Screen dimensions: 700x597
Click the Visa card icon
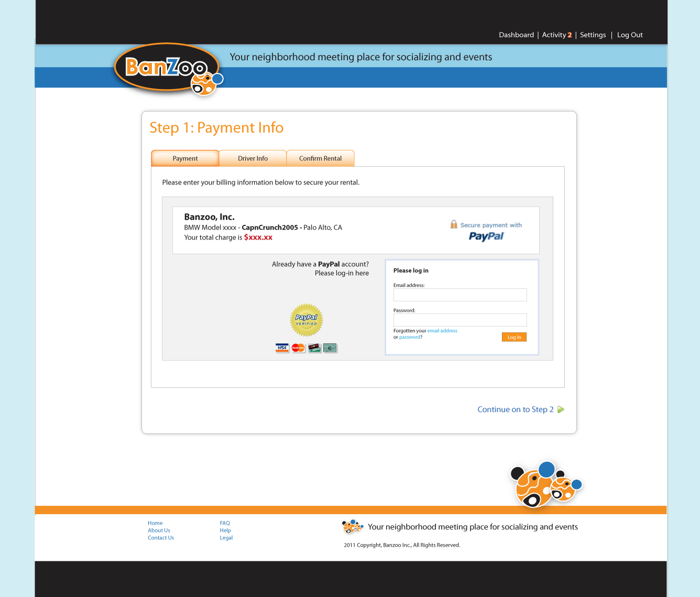[x=282, y=348]
